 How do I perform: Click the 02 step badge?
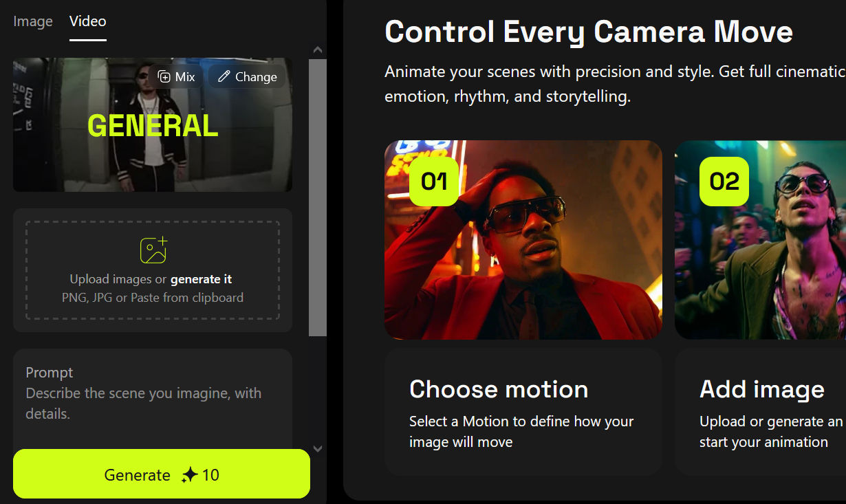pos(724,182)
